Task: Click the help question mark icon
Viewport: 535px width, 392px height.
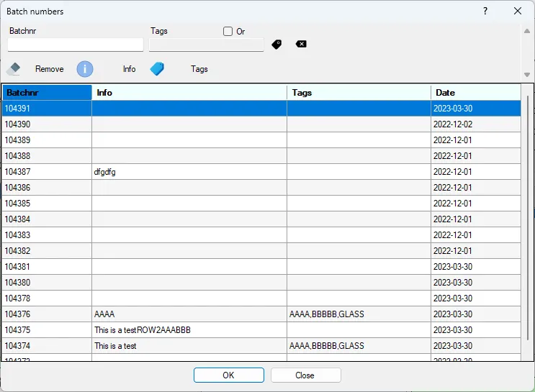Action: [485, 11]
